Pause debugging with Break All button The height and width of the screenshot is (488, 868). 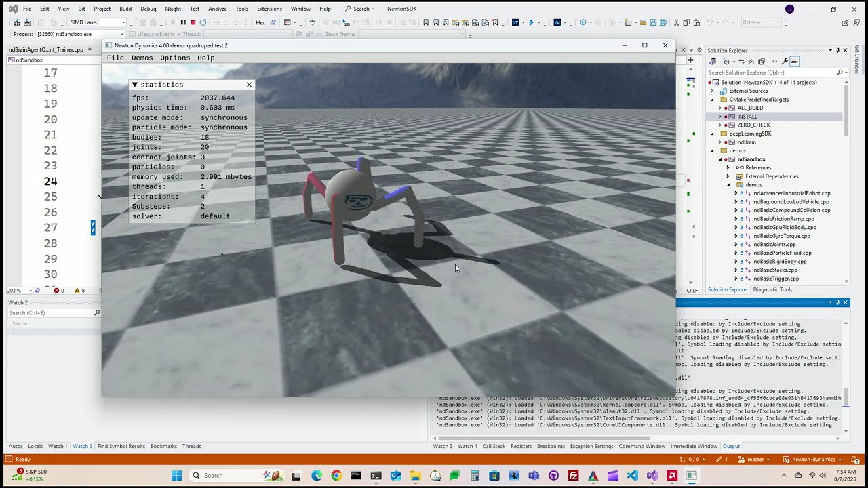(183, 22)
